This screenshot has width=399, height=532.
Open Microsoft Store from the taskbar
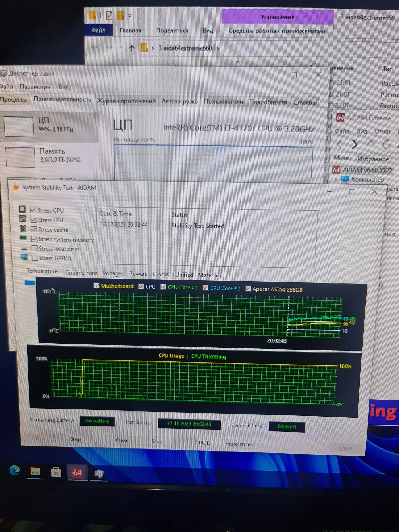(x=56, y=472)
